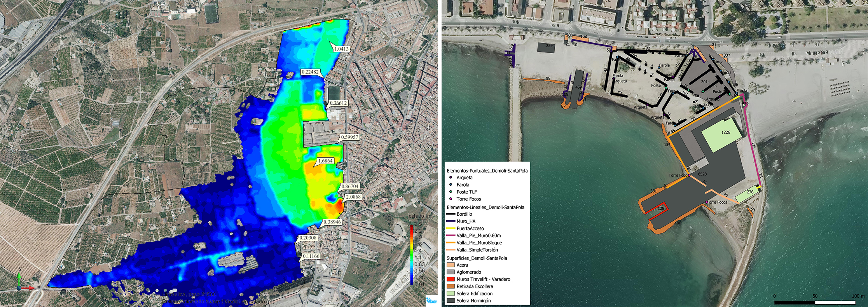The height and width of the screenshot is (307, 868).
Task: Click the calado depth color scale bar
Action: pos(412,255)
